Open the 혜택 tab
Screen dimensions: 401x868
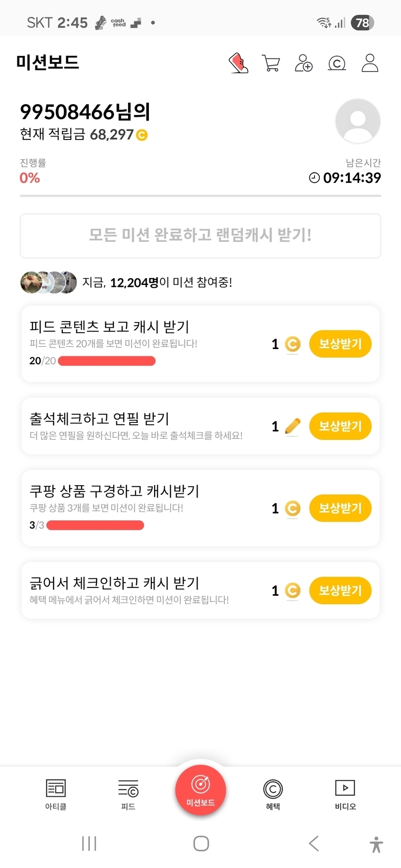point(273,794)
